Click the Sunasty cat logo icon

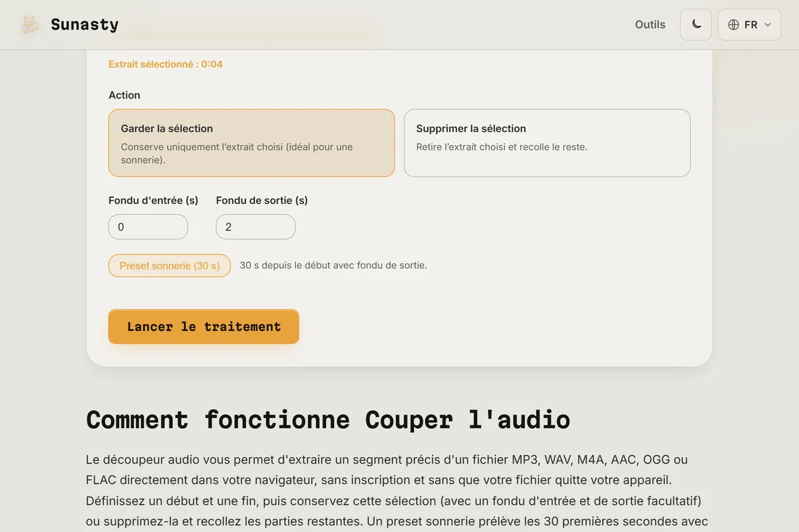click(x=30, y=25)
